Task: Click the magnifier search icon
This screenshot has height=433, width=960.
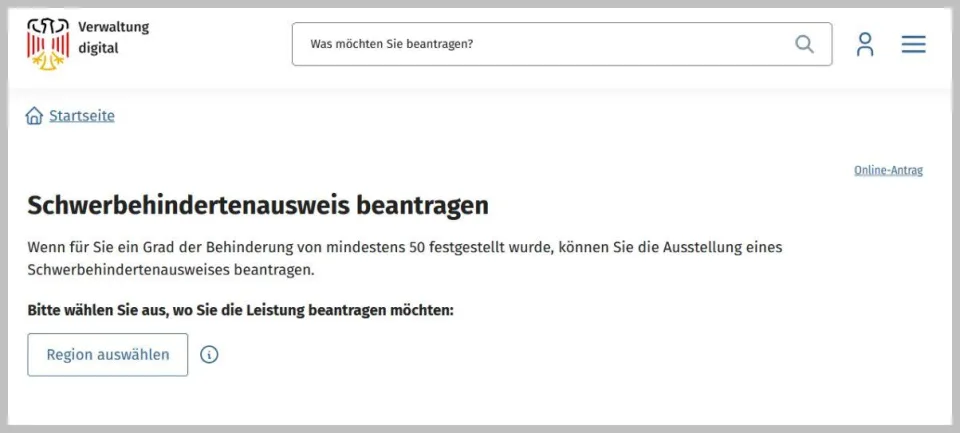Action: coord(804,44)
